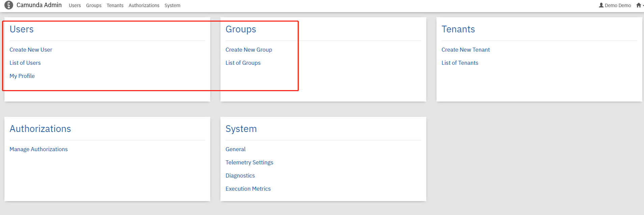This screenshot has width=644, height=215.
Task: Open the Demo Demo user menu
Action: (615, 5)
